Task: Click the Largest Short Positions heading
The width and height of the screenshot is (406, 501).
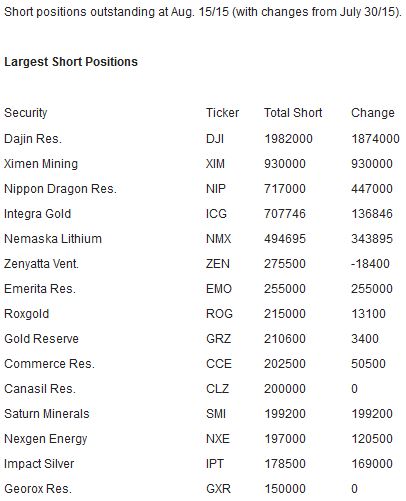Action: tap(71, 62)
